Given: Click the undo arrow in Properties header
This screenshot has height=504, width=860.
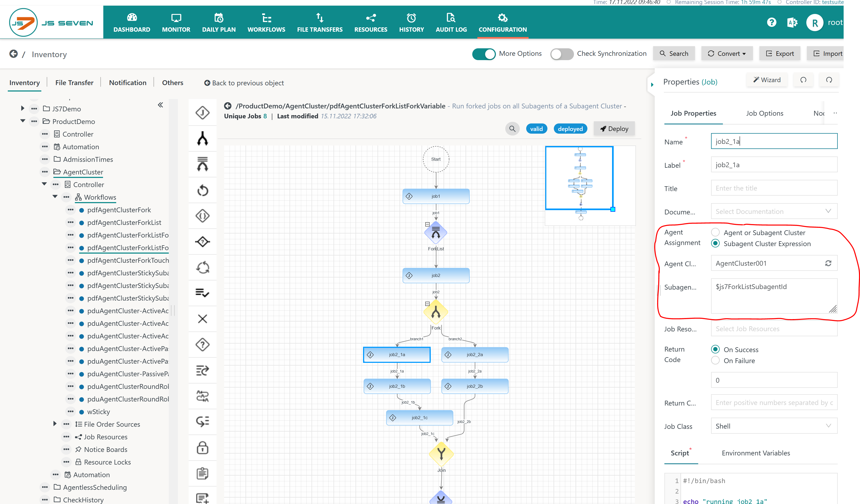Looking at the screenshot, I should click(x=803, y=80).
